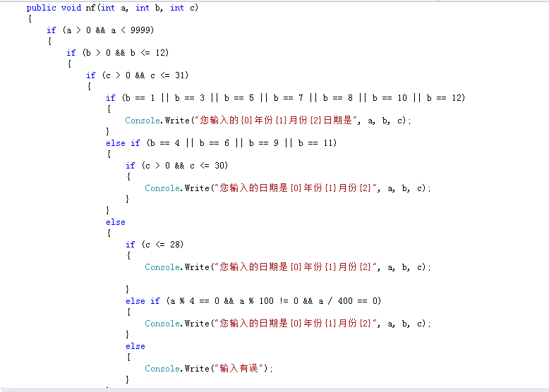The width and height of the screenshot is (549, 392).
Task: Click "a % 4 == 0" in the leap year condition
Action: [194, 301]
